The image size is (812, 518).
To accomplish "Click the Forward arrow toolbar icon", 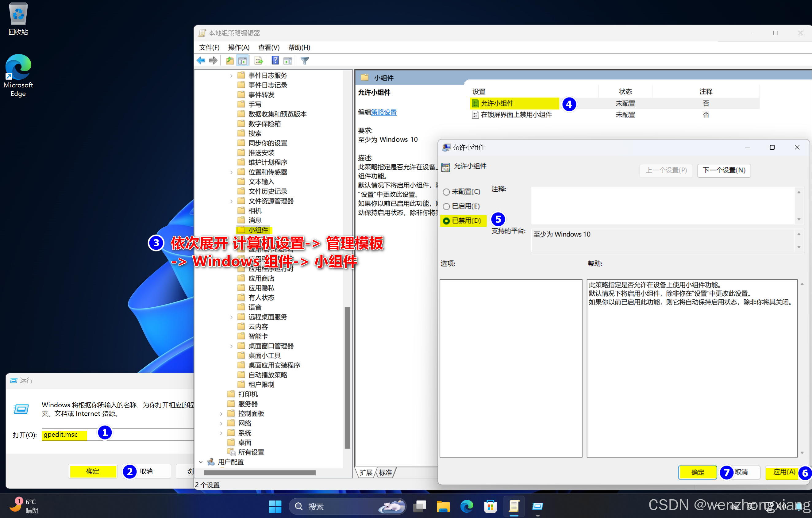I will coord(213,61).
